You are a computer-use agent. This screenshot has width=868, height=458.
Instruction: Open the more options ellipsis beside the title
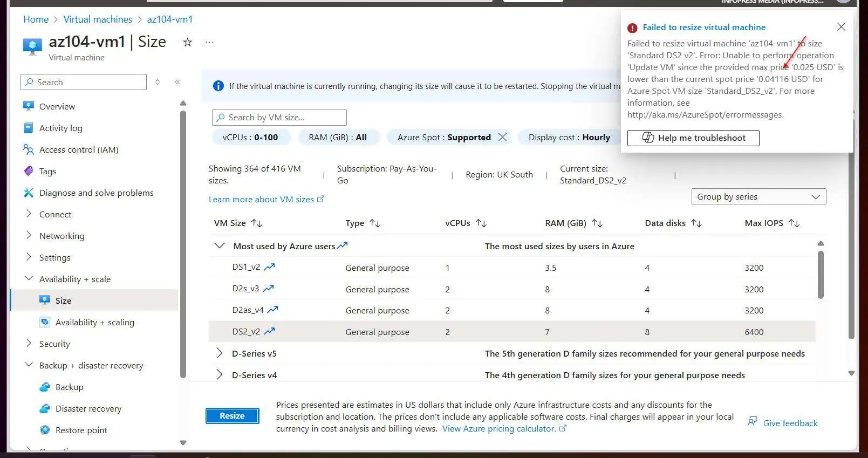[x=210, y=42]
